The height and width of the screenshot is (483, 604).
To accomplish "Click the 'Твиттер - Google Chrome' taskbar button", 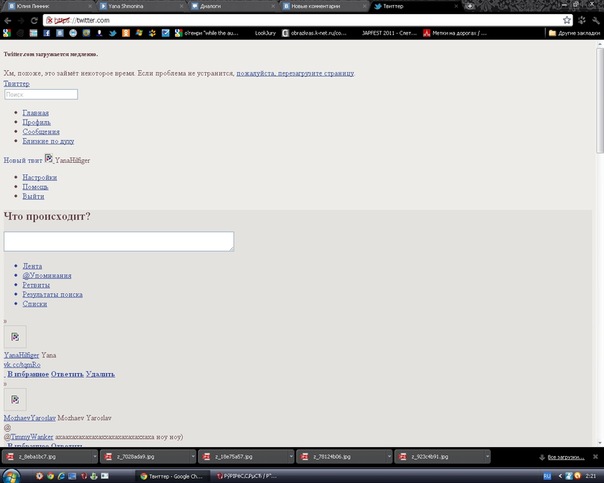I will 173,476.
